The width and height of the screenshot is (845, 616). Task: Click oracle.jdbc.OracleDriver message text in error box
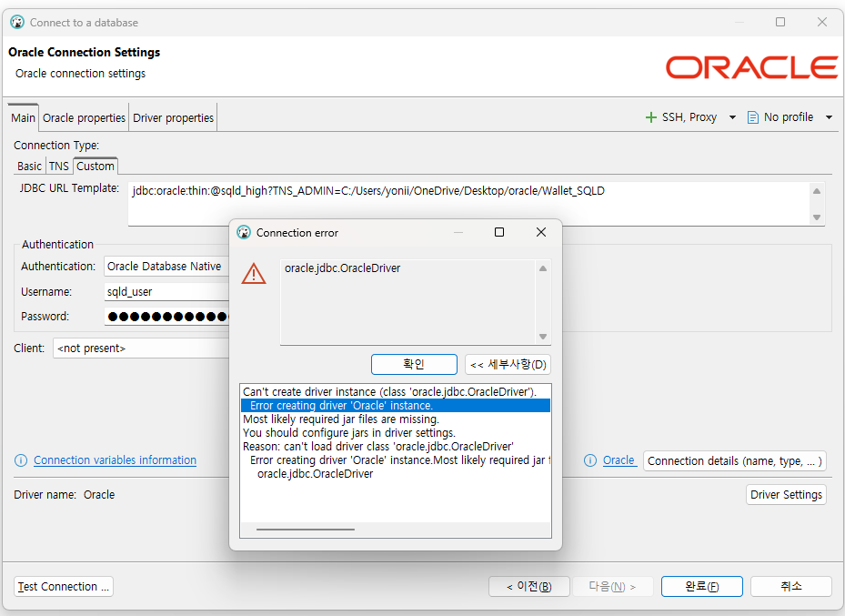click(342, 268)
